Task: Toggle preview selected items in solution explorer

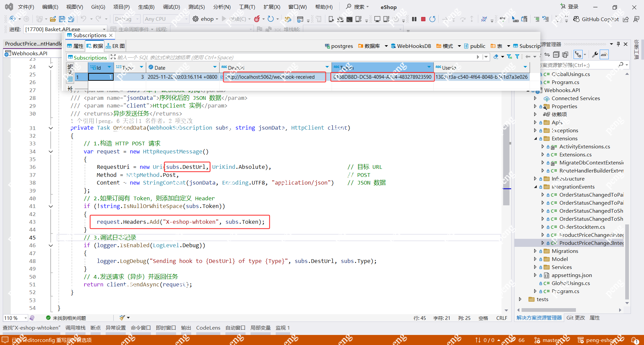Action: click(604, 55)
